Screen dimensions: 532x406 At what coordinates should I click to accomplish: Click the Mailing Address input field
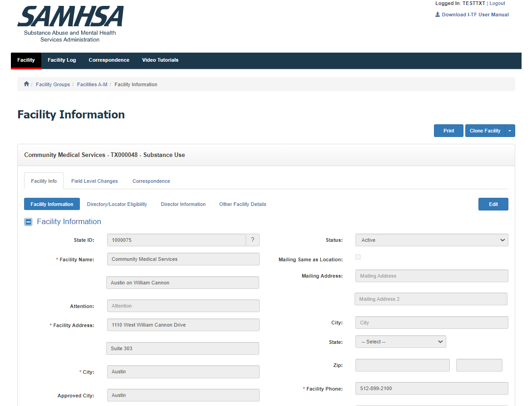(x=431, y=276)
